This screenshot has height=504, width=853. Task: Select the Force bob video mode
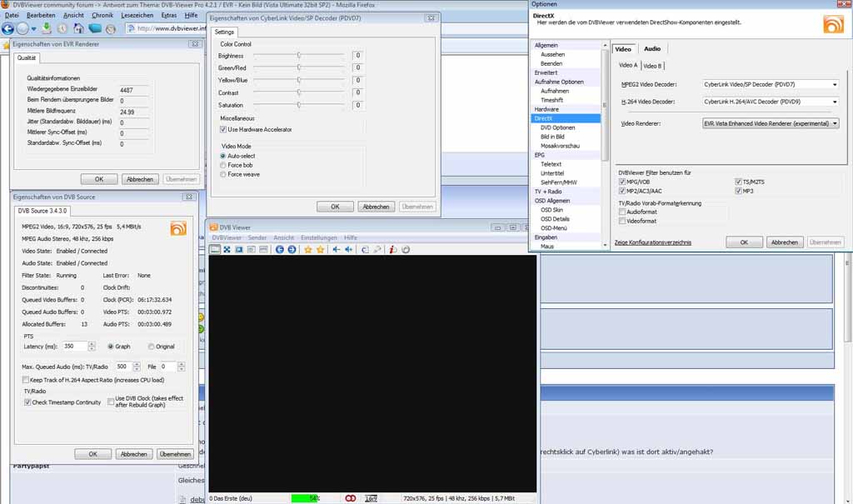(x=222, y=165)
